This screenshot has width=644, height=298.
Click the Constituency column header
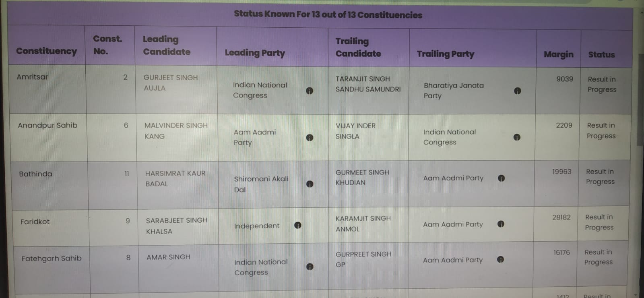click(47, 51)
